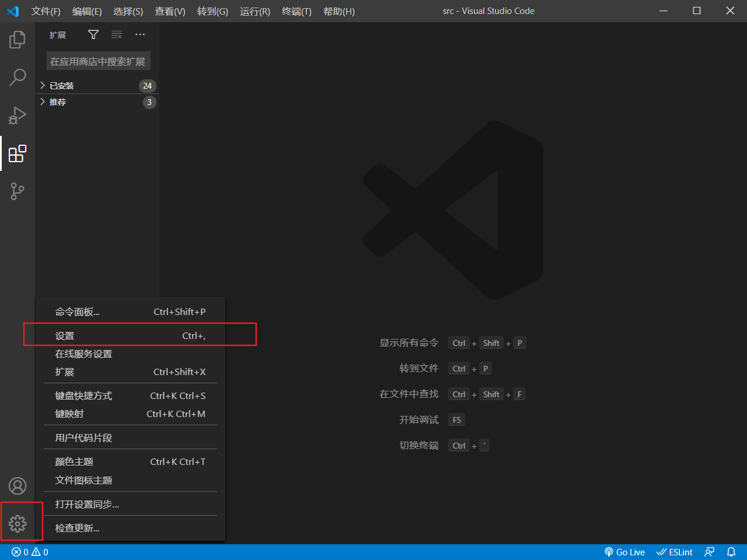Open the Source Control view

click(18, 191)
